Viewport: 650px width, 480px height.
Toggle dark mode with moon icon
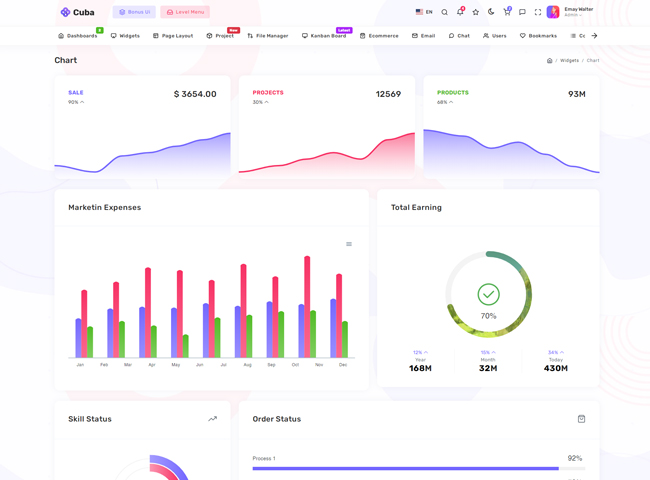491,12
